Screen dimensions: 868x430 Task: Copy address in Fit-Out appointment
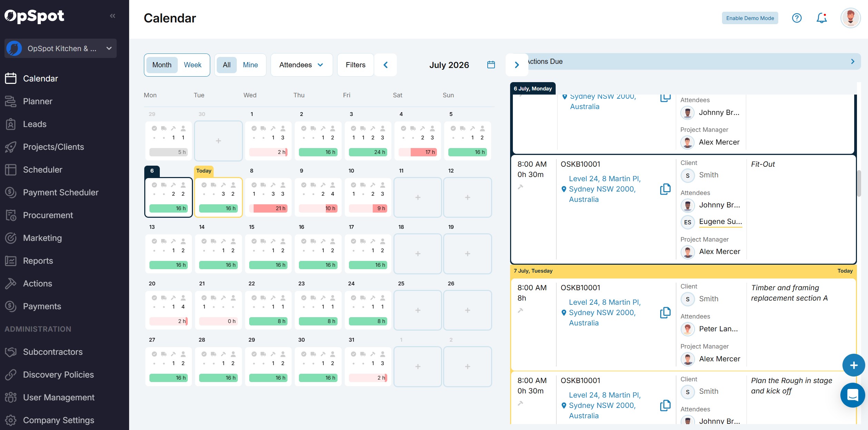[x=665, y=189]
